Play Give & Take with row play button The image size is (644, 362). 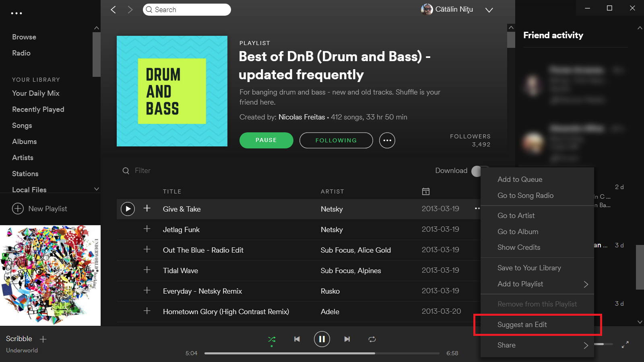pos(128,209)
